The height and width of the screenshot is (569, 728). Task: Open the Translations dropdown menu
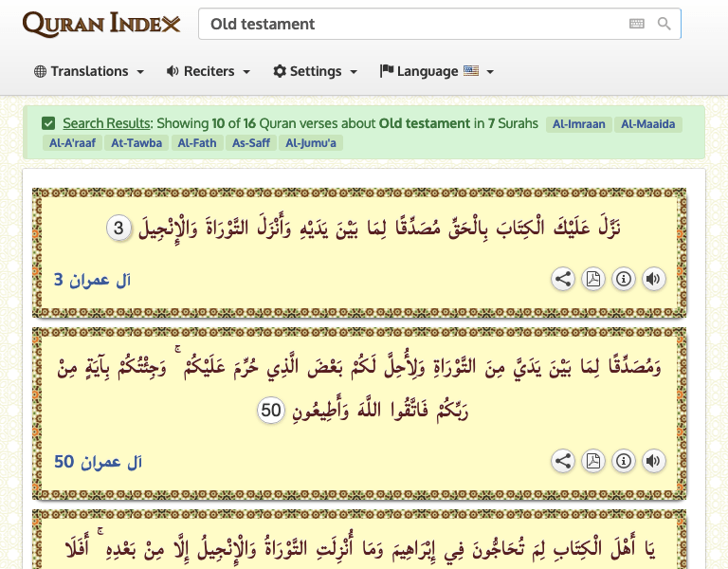89,71
